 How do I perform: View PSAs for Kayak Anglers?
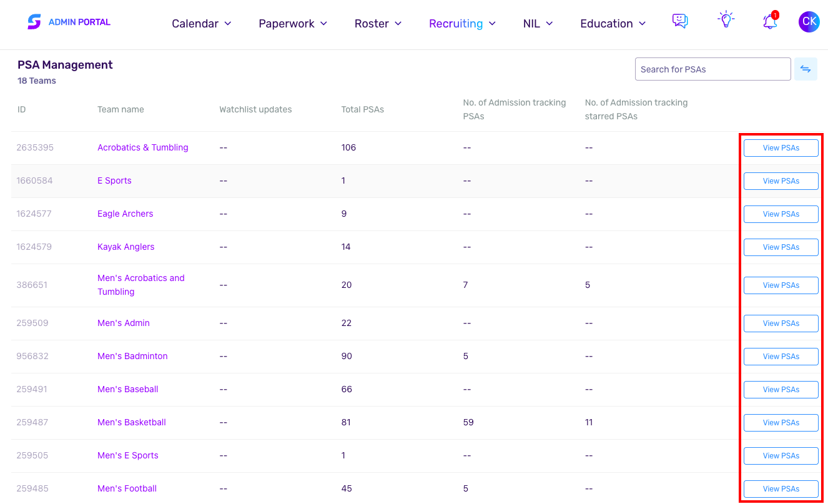click(x=781, y=247)
